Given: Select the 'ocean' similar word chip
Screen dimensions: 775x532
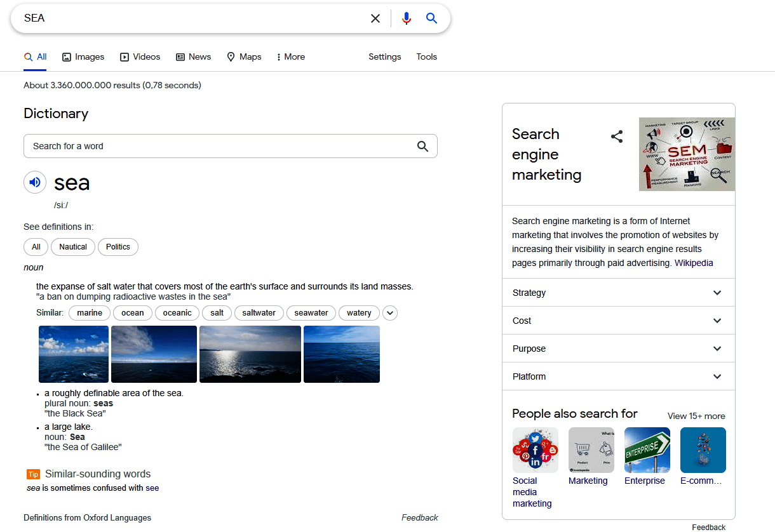Looking at the screenshot, I should point(132,312).
